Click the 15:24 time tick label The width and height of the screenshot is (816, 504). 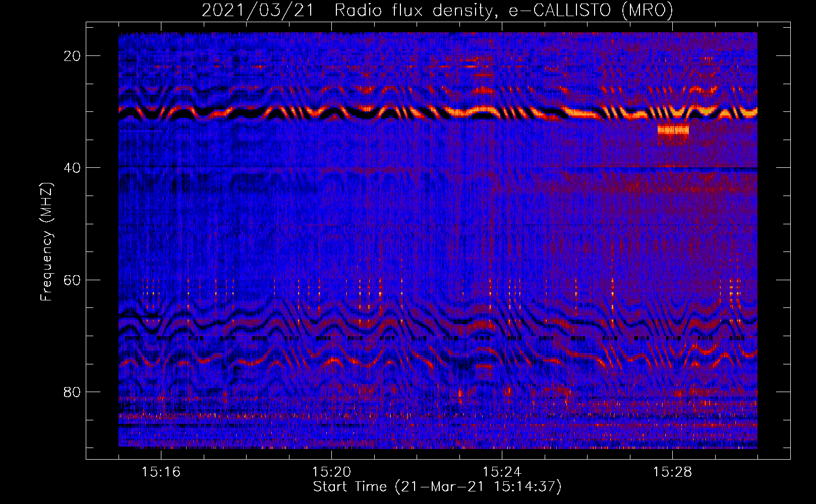(502, 472)
